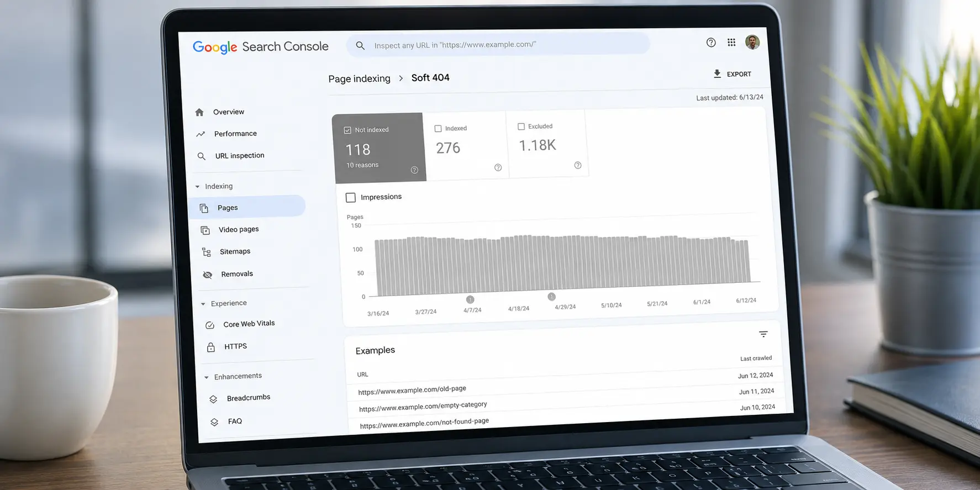Click the Overview home icon
The image size is (980, 490).
(x=199, y=112)
